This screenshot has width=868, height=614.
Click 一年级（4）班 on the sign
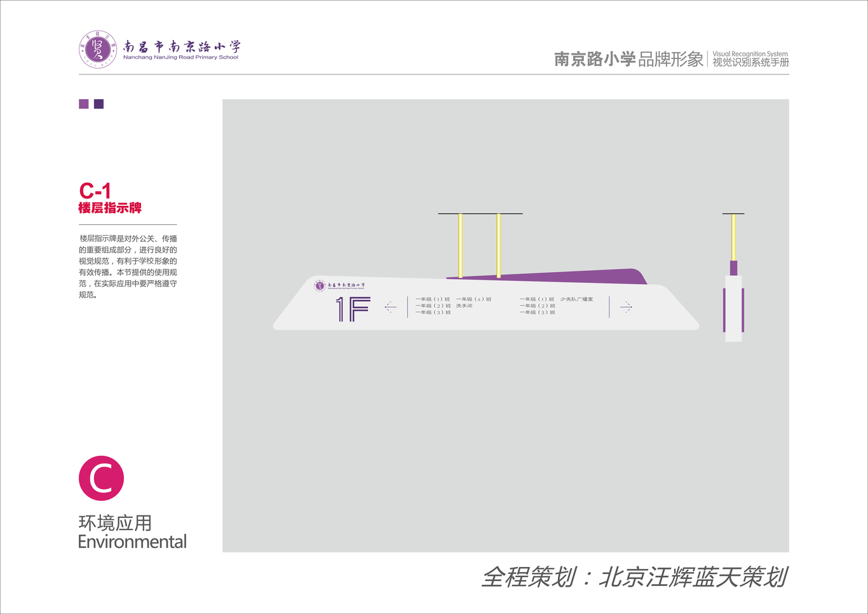(x=473, y=299)
